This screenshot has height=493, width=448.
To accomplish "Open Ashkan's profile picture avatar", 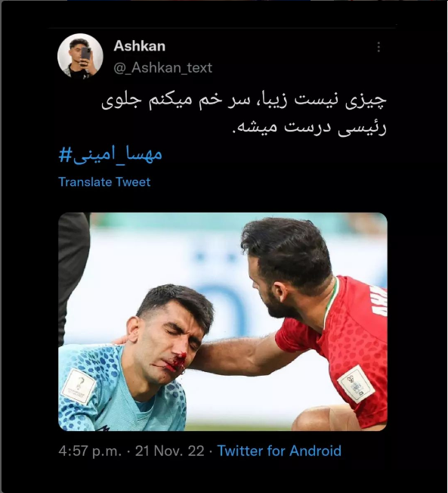I will [x=80, y=56].
